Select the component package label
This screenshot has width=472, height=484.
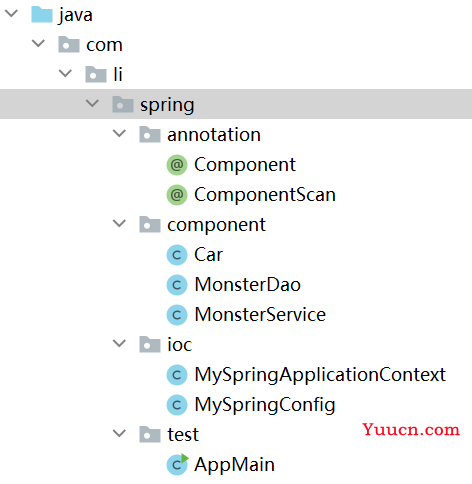pos(216,225)
